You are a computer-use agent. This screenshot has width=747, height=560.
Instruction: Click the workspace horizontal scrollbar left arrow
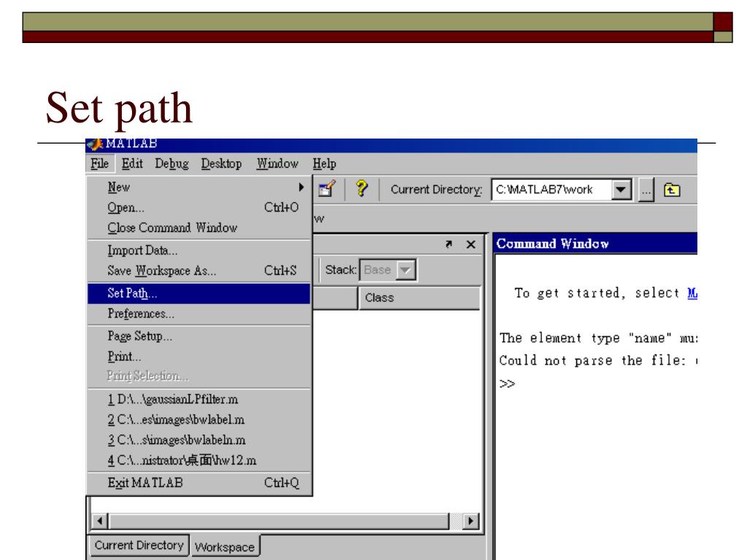coord(99,521)
